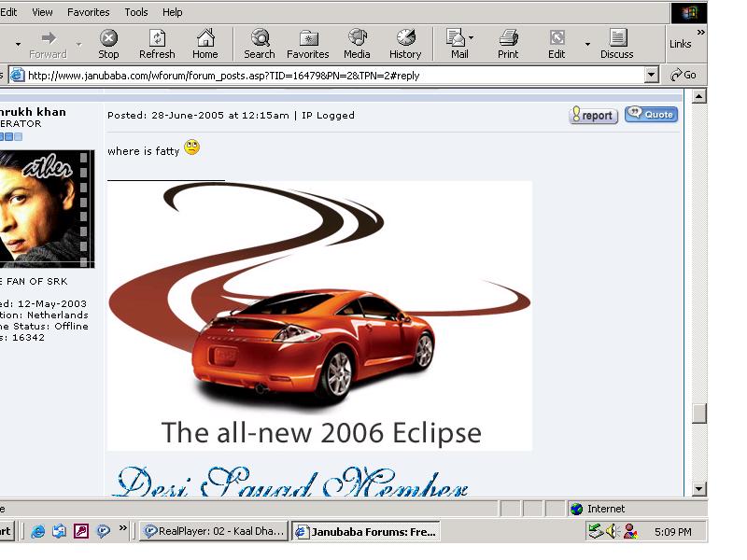Open the Media pane

click(357, 44)
